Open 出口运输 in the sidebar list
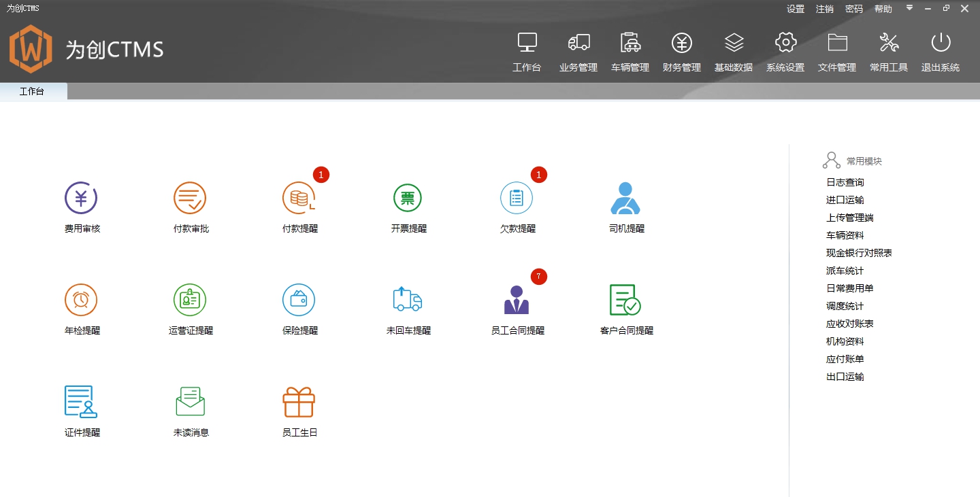The image size is (980, 497). click(x=845, y=376)
